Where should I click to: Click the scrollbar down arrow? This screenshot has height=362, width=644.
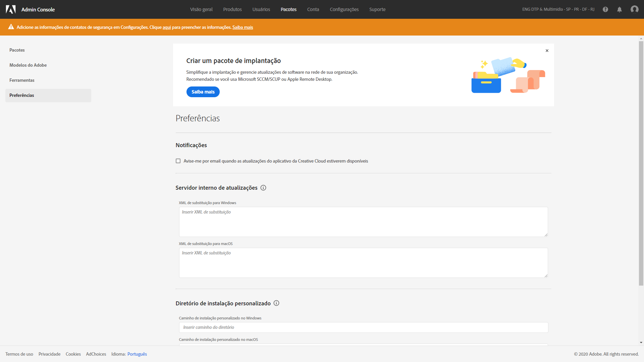(641, 343)
